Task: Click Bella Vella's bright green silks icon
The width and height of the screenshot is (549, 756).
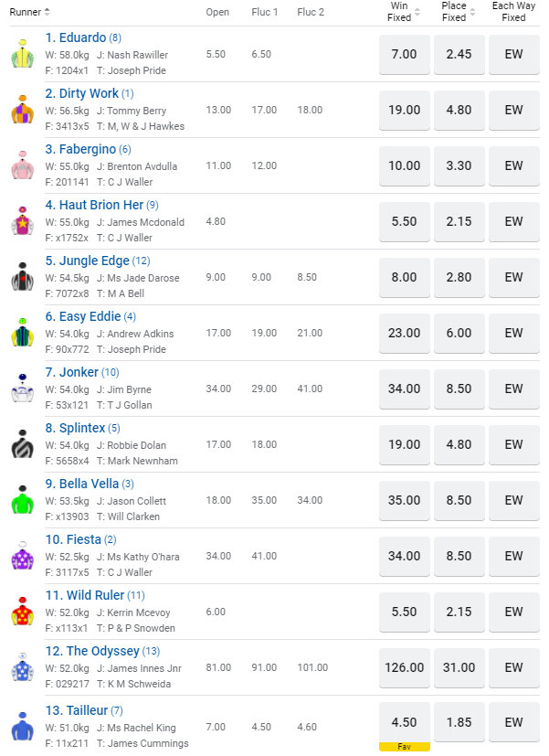Action: pyautogui.click(x=22, y=501)
